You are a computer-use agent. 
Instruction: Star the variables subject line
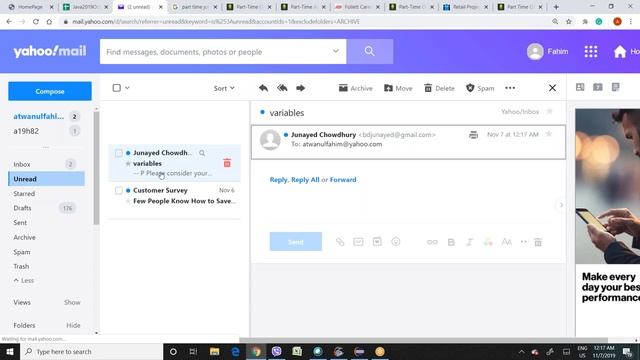click(x=549, y=111)
